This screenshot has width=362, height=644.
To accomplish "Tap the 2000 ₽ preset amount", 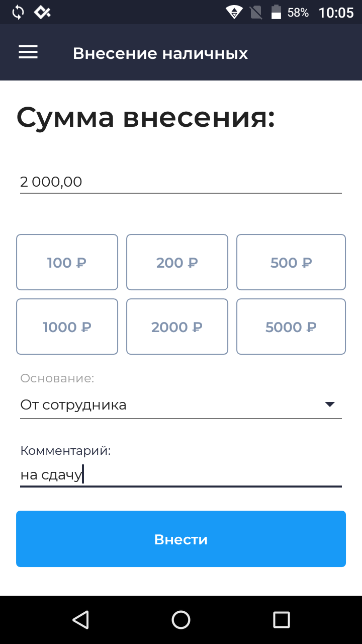I will click(177, 327).
